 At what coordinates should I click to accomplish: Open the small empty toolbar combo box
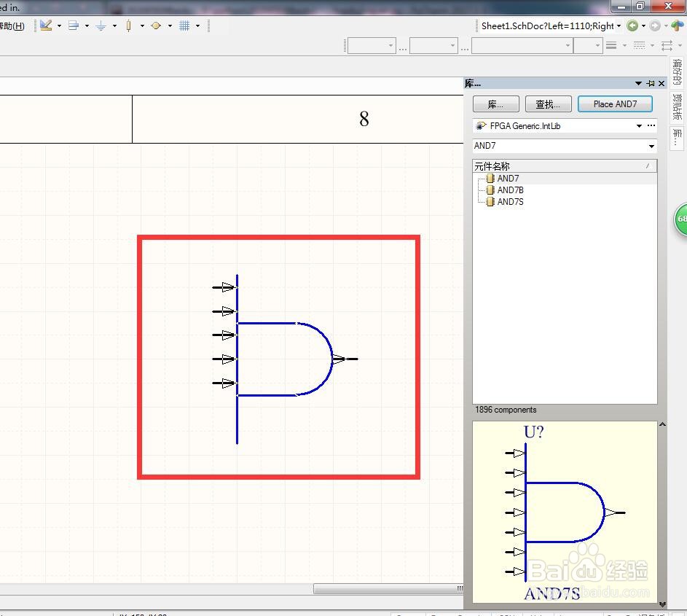pos(588,46)
